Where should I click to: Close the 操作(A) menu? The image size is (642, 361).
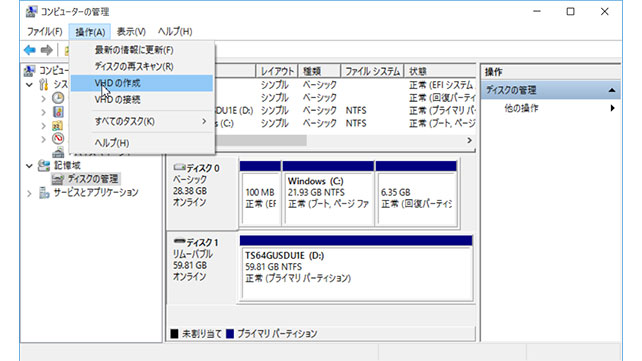pos(90,32)
